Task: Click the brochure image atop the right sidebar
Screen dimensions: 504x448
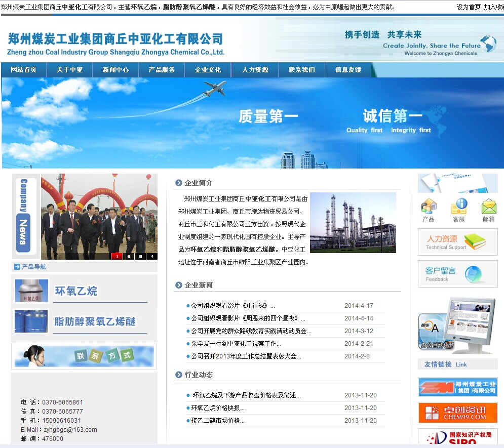Action: (458, 183)
